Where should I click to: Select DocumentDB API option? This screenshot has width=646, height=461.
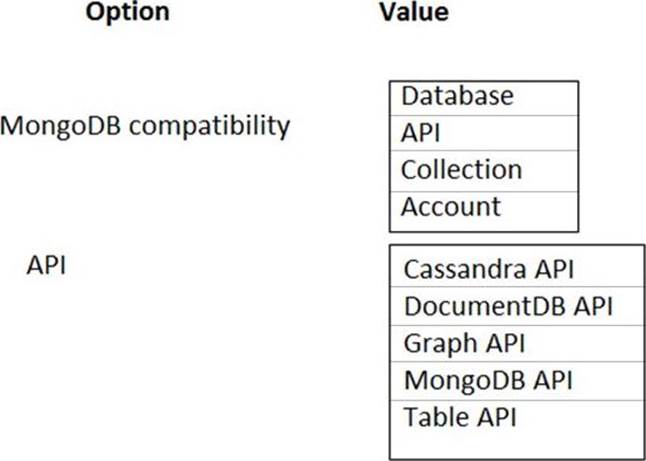click(x=507, y=306)
